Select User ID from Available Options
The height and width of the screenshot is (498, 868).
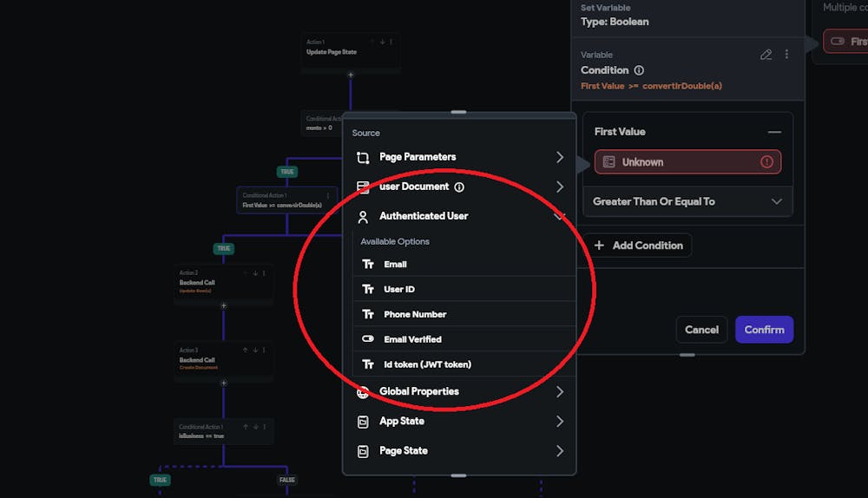399,289
